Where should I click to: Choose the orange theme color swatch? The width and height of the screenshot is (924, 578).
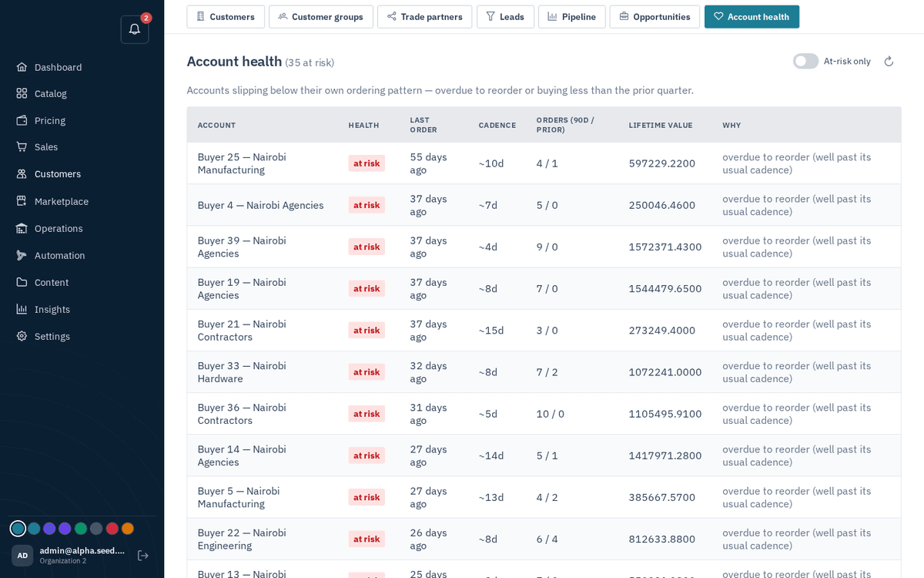(x=128, y=529)
